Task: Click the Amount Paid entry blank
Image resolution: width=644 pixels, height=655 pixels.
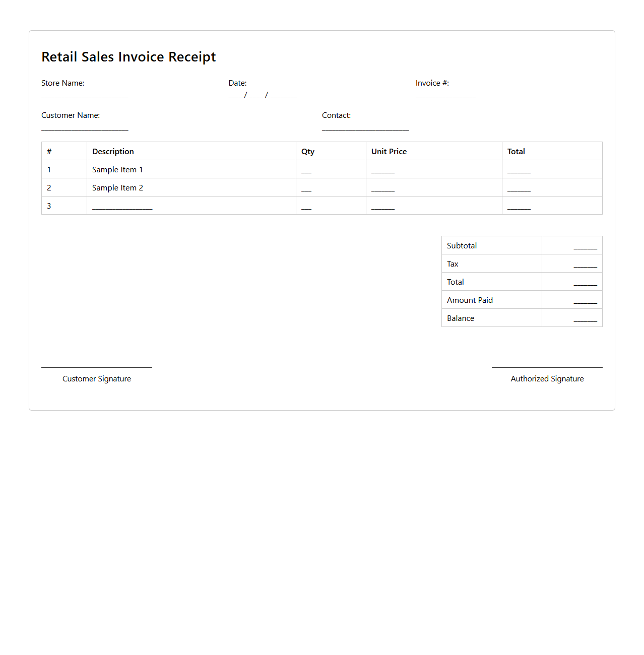Action: [585, 301]
